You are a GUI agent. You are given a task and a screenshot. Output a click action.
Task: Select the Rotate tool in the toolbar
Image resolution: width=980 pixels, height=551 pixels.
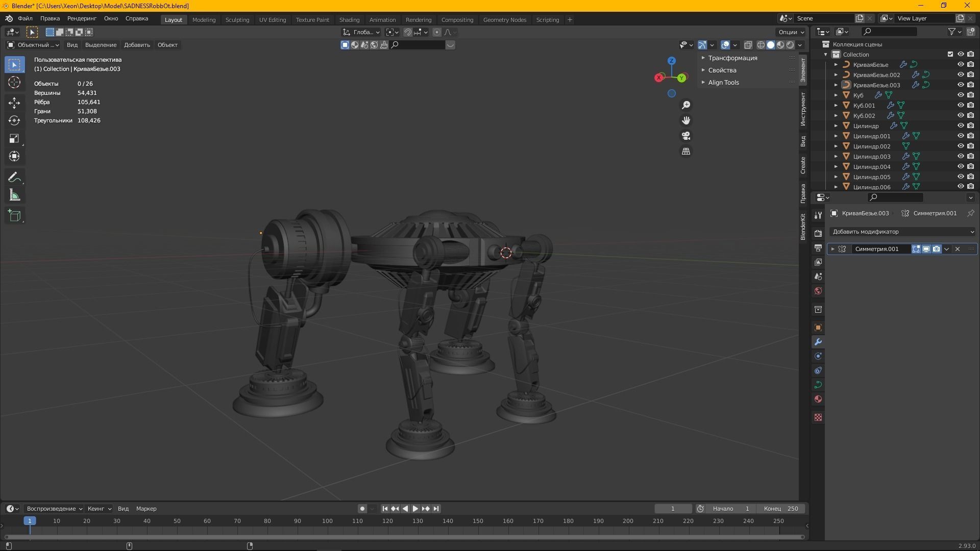click(x=14, y=120)
